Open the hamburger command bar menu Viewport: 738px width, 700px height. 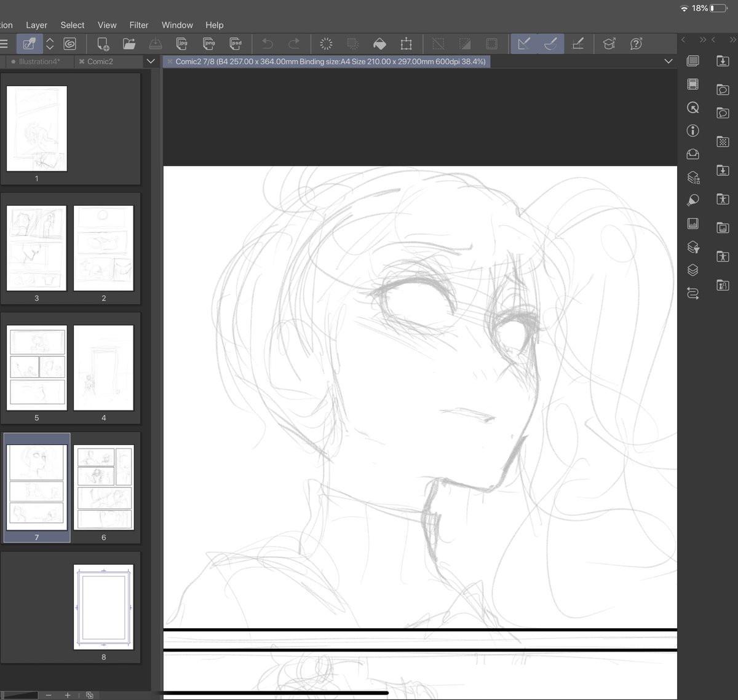coord(4,44)
